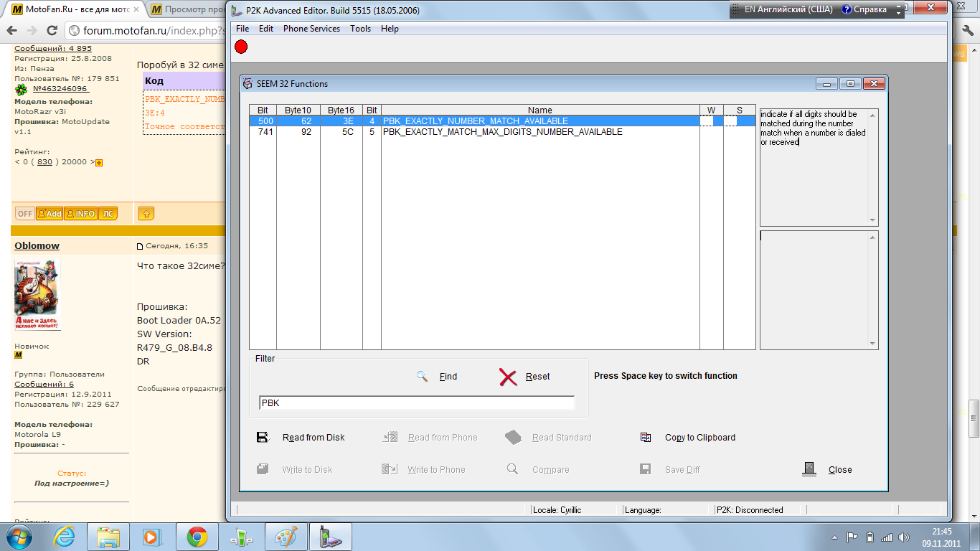Open ICQ number №463246096 link

click(60, 89)
